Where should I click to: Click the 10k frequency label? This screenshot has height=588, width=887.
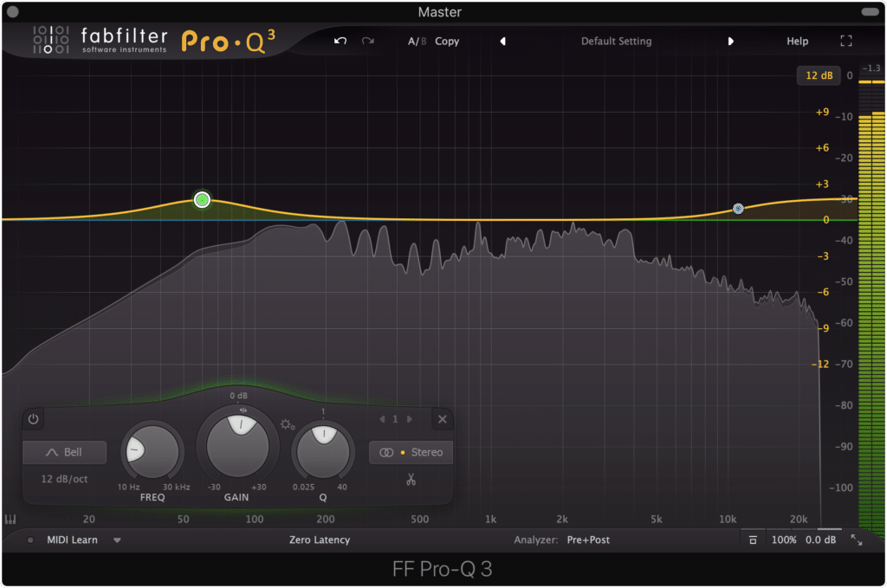coord(728,519)
